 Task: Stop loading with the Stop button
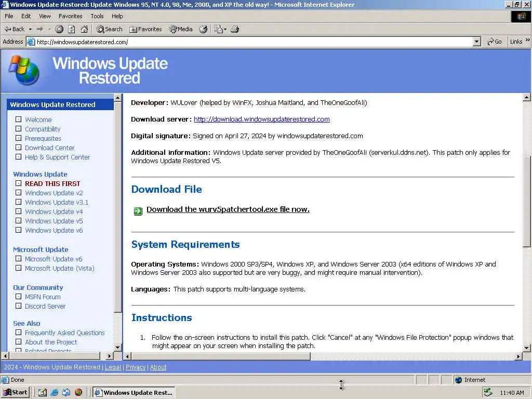click(59, 29)
